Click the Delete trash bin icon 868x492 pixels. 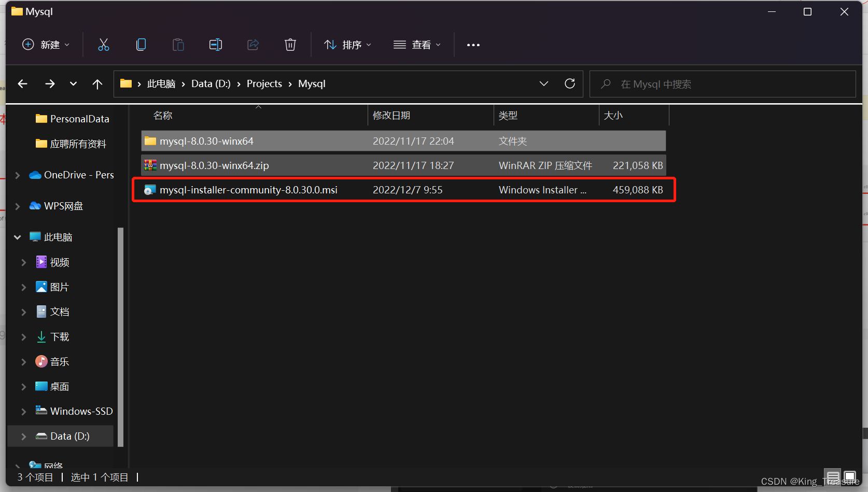pos(290,45)
